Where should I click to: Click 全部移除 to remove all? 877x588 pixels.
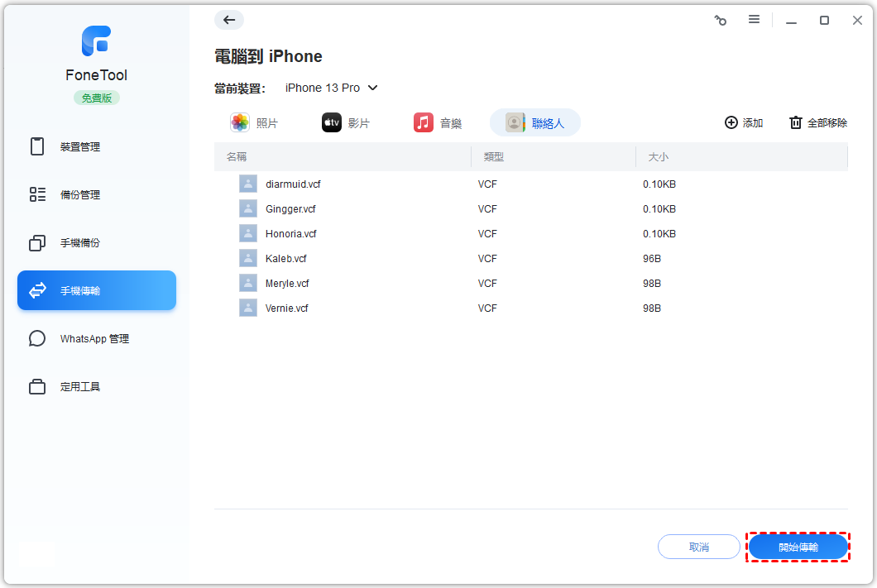[818, 123]
